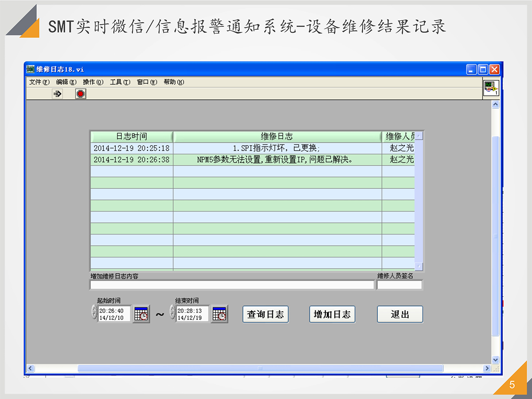Screen dimensions: 532x399
Task: Open the VI icon pane at top right
Action: (x=491, y=88)
